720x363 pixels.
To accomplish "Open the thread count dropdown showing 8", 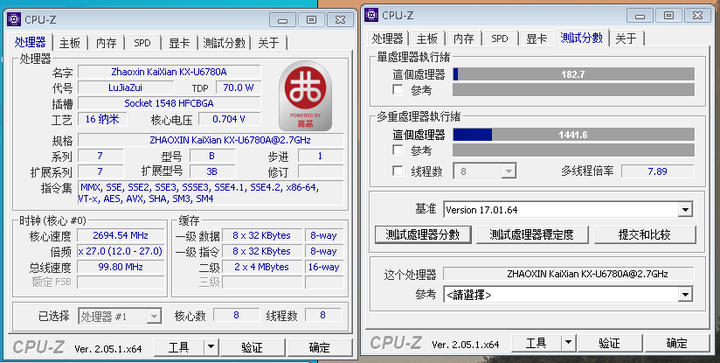I will point(484,171).
